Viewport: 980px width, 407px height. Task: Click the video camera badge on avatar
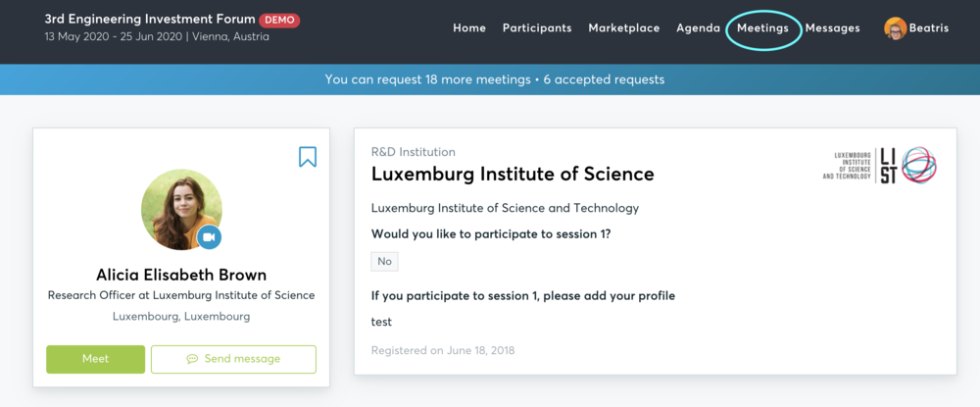click(x=209, y=237)
